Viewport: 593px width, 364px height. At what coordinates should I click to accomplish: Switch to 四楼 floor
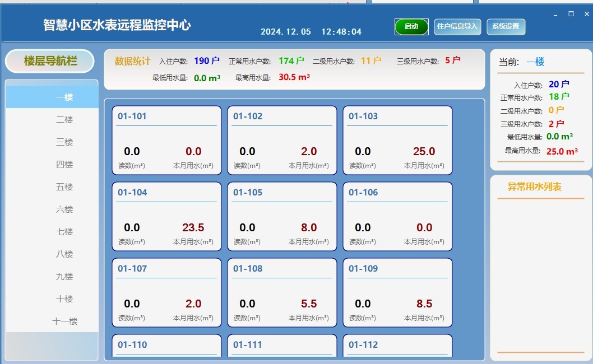(52, 165)
